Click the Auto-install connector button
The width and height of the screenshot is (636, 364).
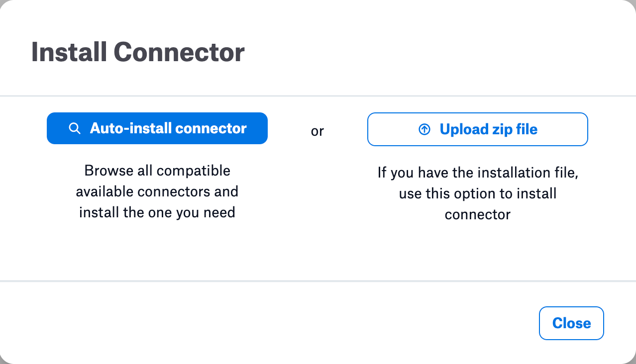[x=157, y=128]
